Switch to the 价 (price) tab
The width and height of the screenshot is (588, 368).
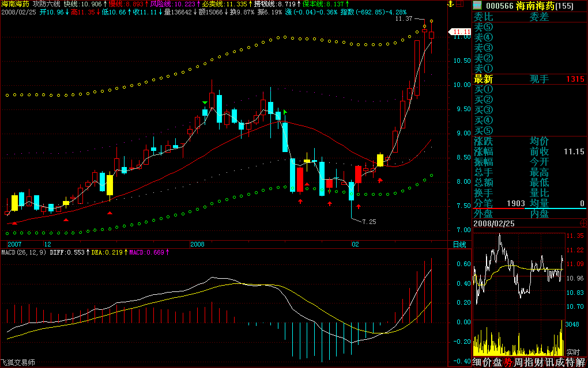487,362
